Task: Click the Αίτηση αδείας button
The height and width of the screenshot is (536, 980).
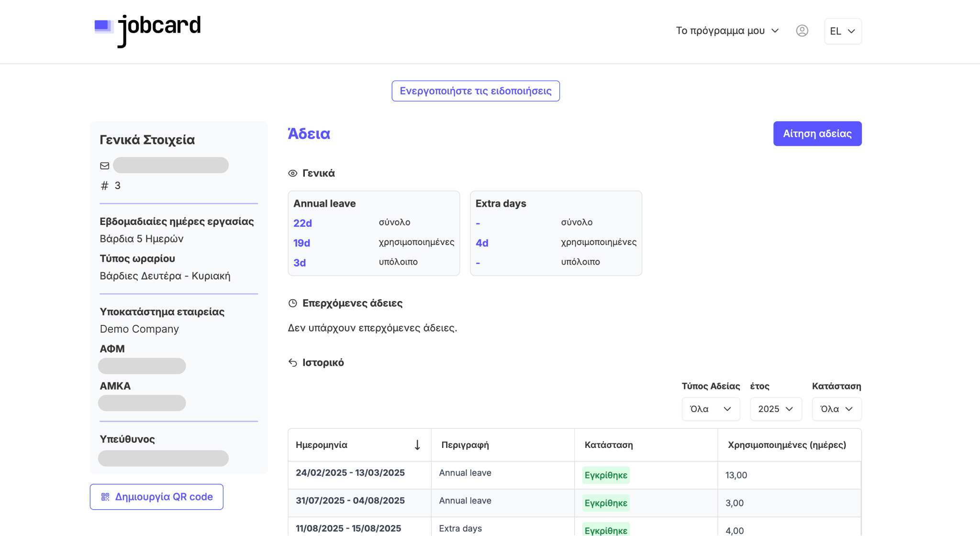Action: pyautogui.click(x=817, y=134)
